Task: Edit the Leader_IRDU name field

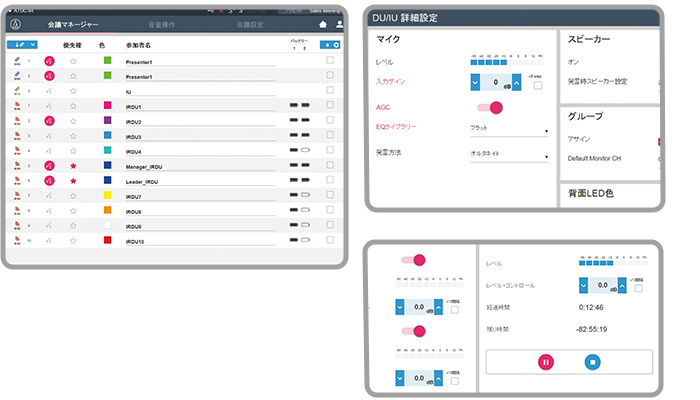Action: pos(200,182)
